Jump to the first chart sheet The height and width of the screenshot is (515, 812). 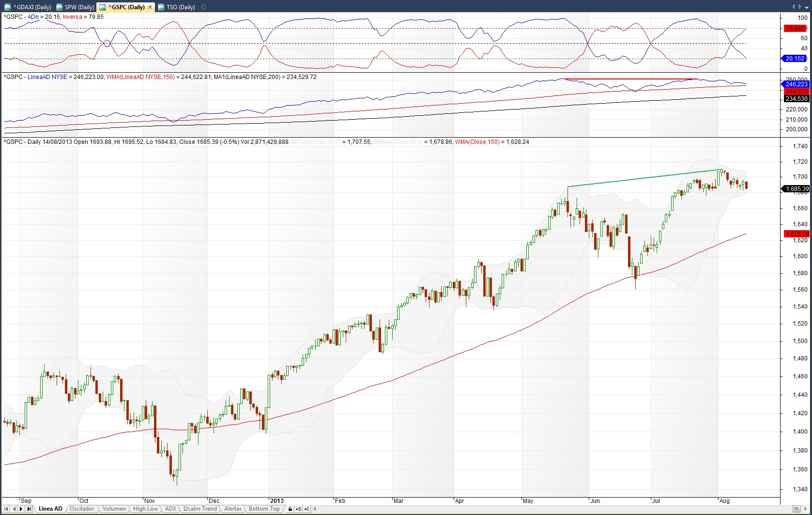pyautogui.click(x=6, y=509)
